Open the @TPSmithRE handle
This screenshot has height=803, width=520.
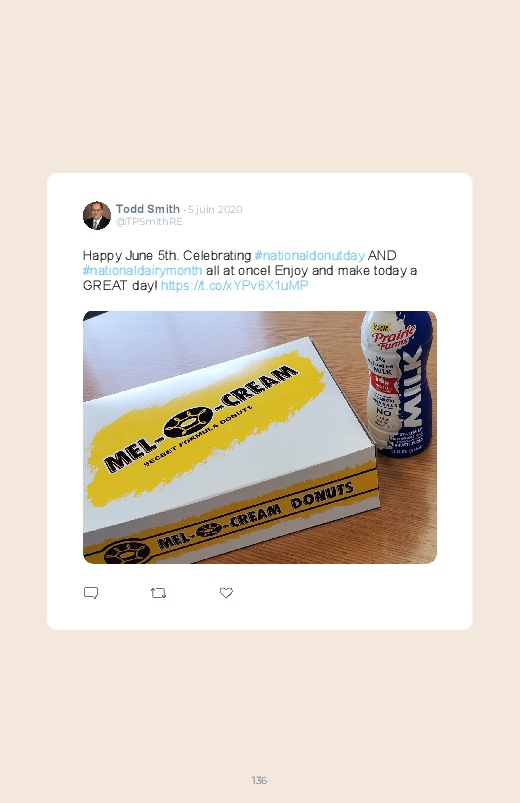click(149, 222)
